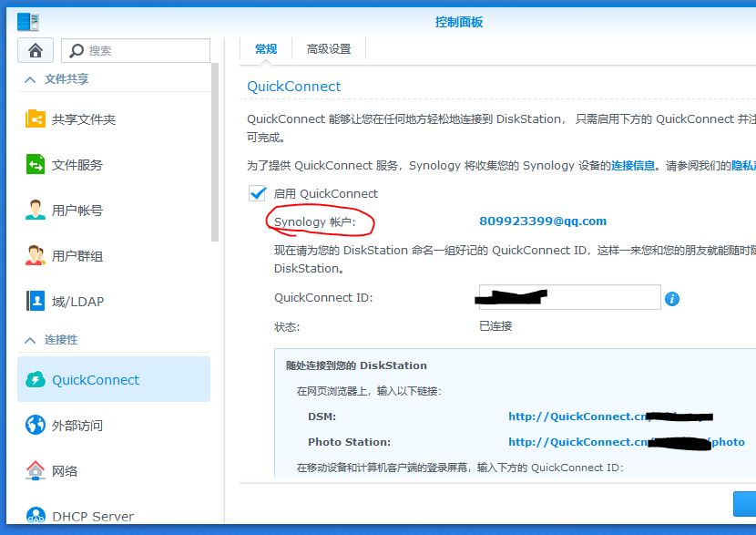Screen dimensions: 756x535
Task: Show QuickConnect ID info tooltip icon
Action: [671, 299]
